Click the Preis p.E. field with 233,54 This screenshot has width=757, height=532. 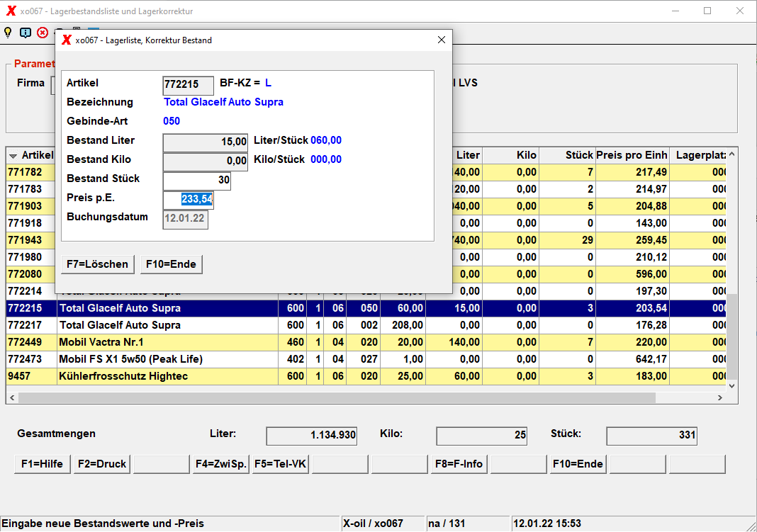point(189,200)
